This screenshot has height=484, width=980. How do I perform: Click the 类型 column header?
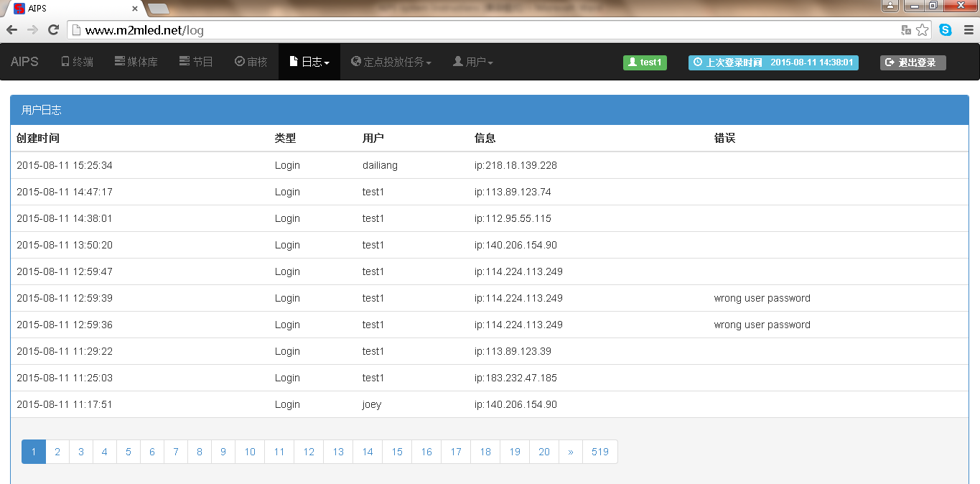pos(285,138)
